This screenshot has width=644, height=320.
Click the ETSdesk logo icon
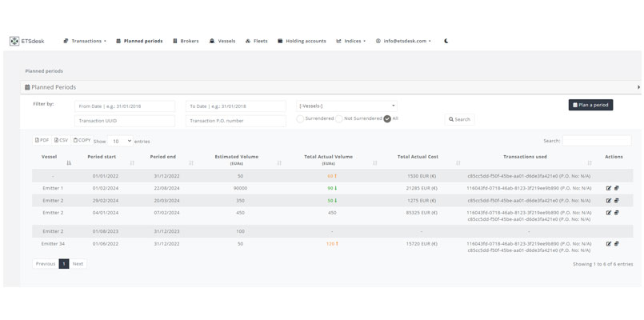pyautogui.click(x=14, y=41)
